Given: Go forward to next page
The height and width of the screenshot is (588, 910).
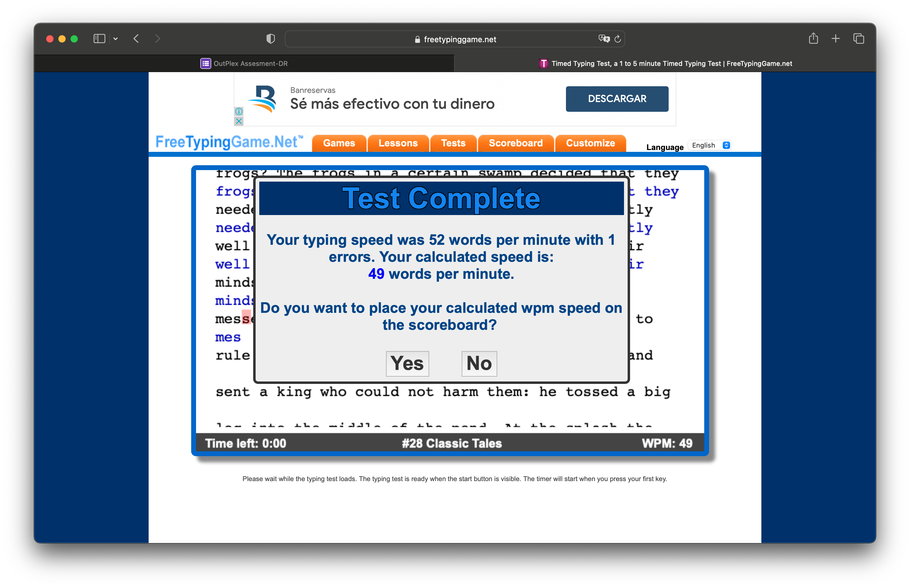Looking at the screenshot, I should tap(157, 39).
